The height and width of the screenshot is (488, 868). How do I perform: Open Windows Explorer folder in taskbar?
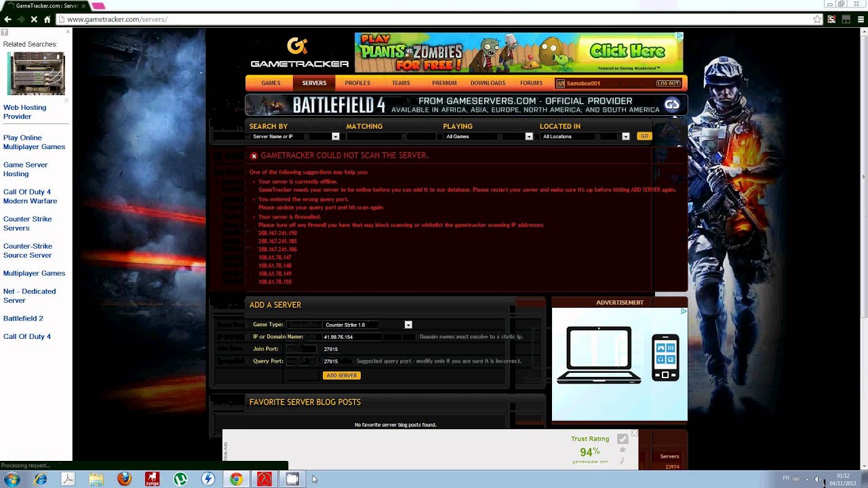click(96, 479)
